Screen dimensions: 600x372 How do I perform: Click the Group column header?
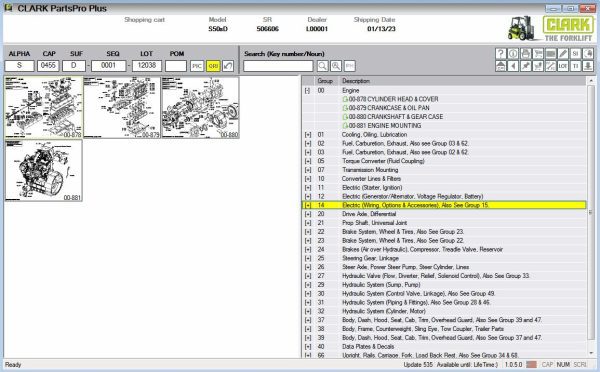click(x=326, y=81)
